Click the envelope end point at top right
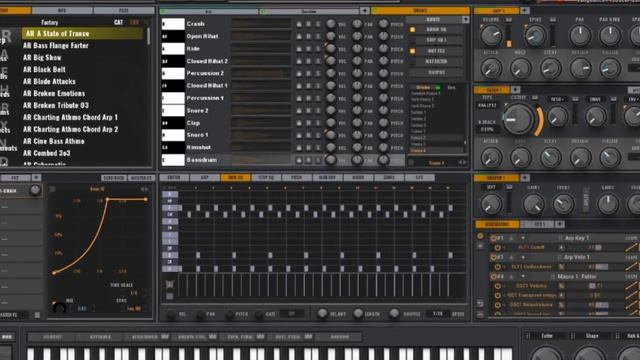This screenshot has width=640, height=360. click(146, 199)
